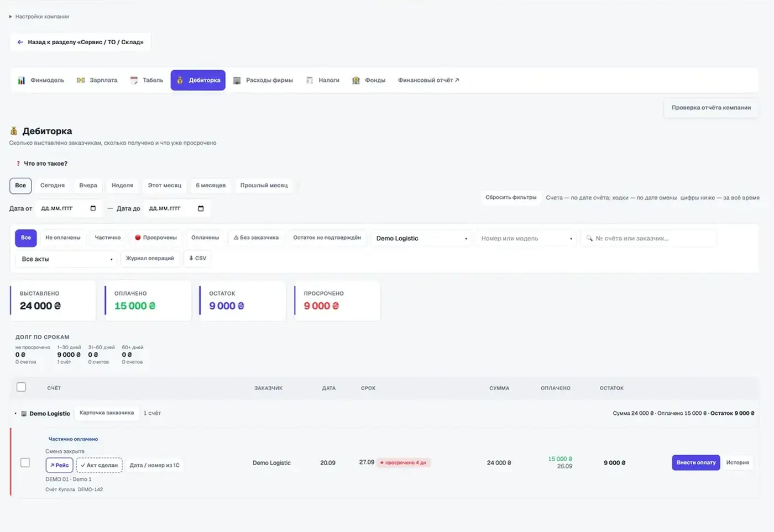Click the Финмодель bar chart icon

click(21, 81)
